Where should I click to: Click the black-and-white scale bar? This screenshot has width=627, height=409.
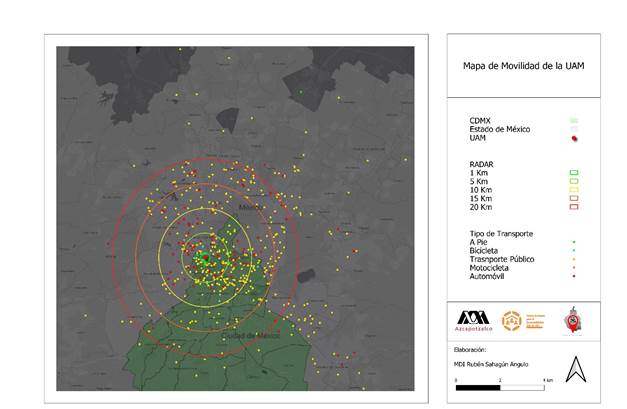click(x=500, y=387)
